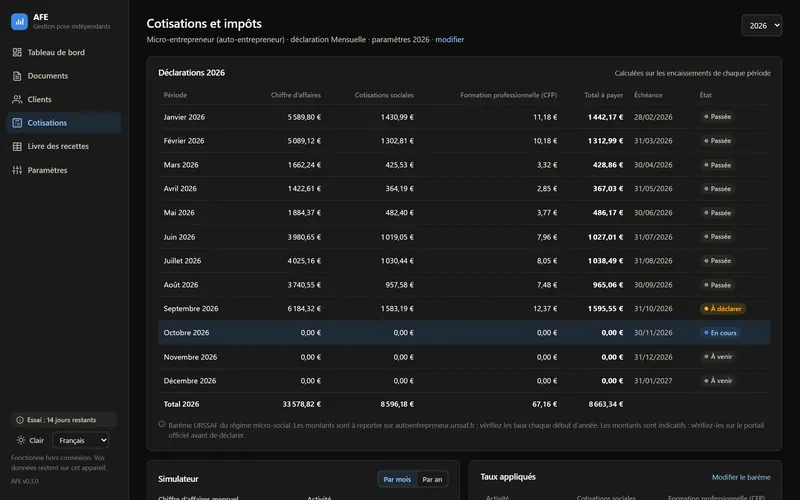Open the Documents section

click(64, 76)
